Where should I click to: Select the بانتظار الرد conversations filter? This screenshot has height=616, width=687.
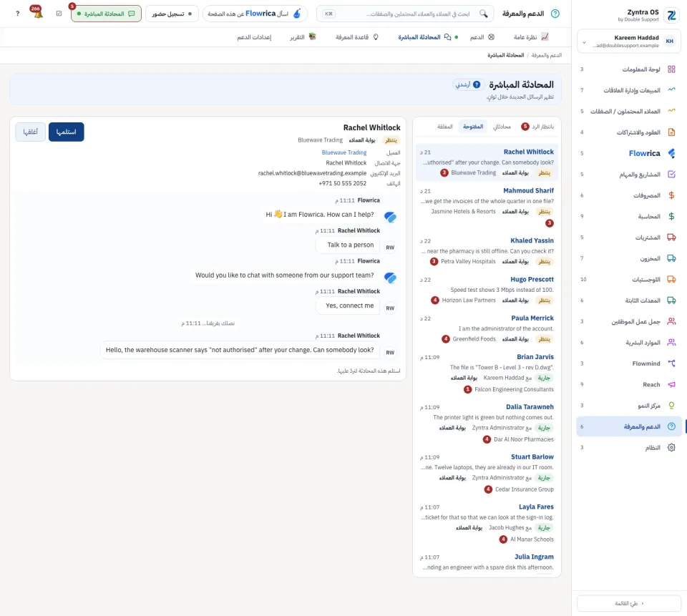point(537,127)
